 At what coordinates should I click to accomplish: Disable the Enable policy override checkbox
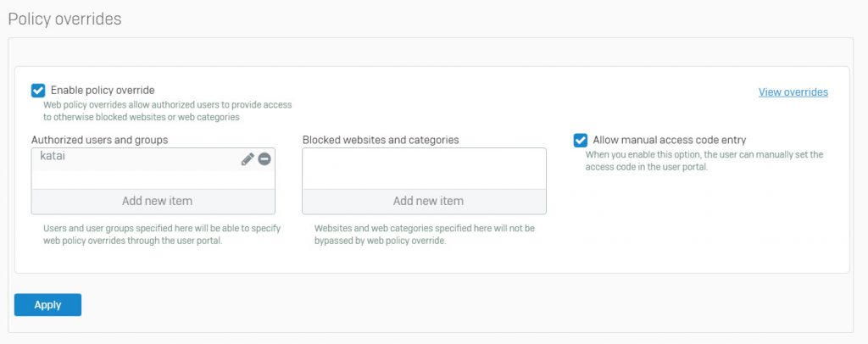point(38,91)
